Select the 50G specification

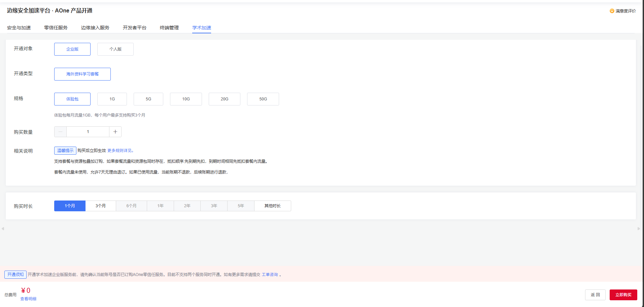pyautogui.click(x=263, y=99)
